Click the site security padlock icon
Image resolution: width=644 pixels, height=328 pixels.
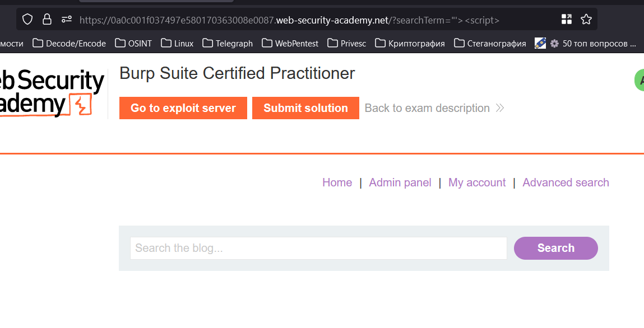(47, 20)
